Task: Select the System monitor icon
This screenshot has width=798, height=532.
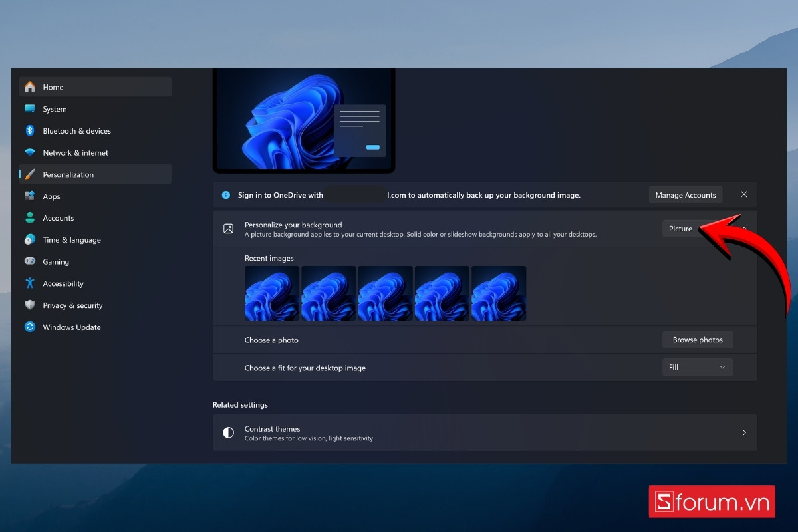Action: 29,108
